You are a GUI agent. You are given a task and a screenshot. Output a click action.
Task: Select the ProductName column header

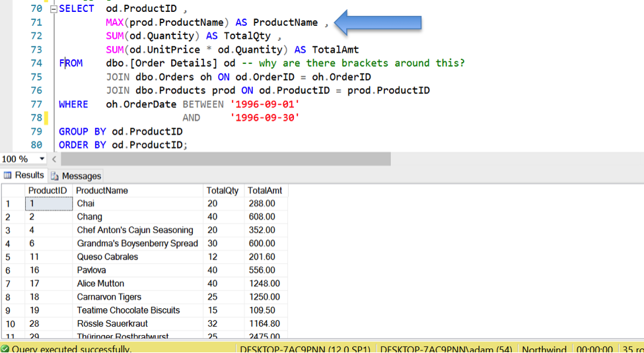pyautogui.click(x=137, y=191)
